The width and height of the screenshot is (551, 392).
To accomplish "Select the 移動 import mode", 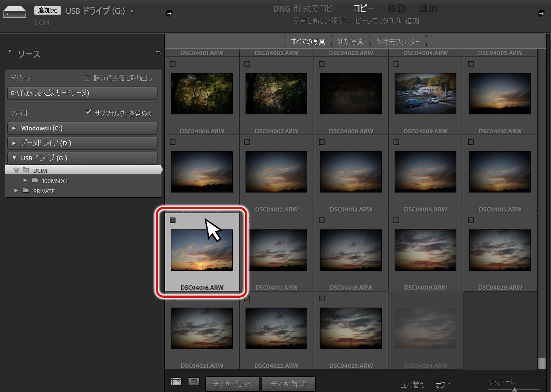I will coord(396,8).
